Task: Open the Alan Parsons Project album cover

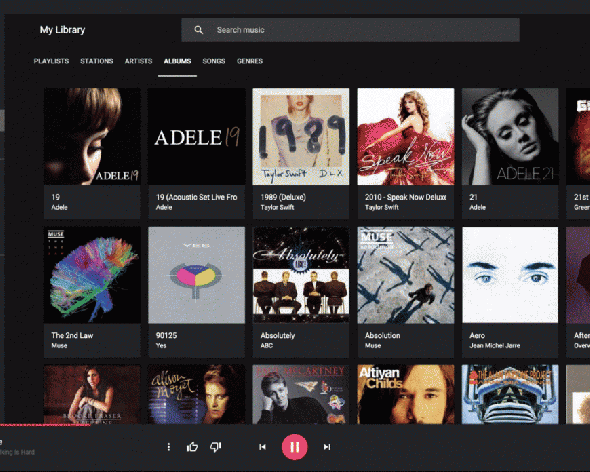Action: pyautogui.click(x=510, y=394)
